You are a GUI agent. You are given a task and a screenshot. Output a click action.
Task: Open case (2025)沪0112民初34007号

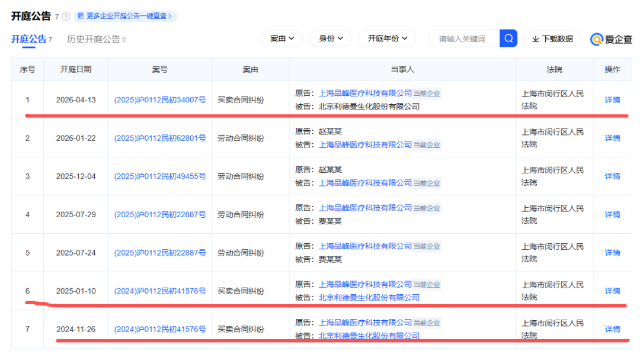point(160,99)
